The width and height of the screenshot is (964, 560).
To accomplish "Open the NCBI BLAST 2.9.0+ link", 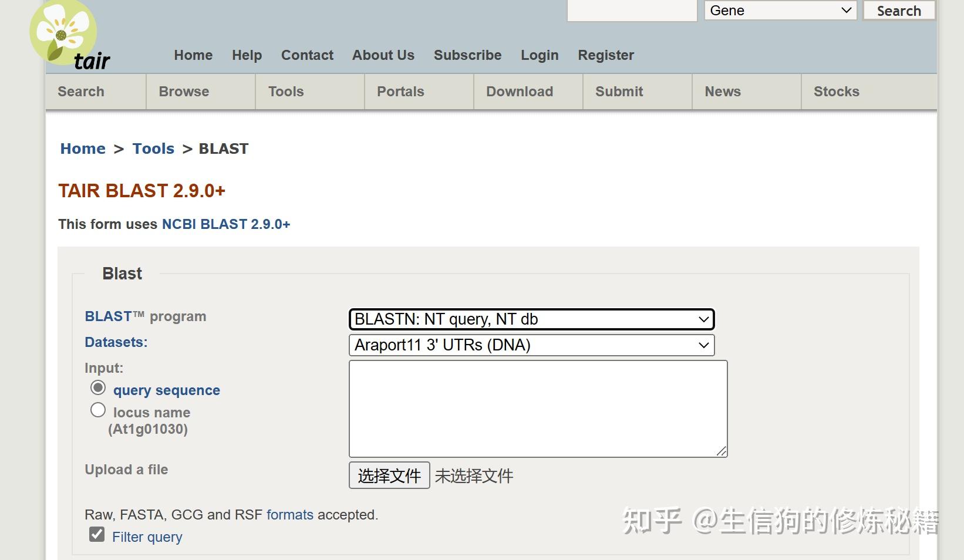I will click(x=226, y=224).
